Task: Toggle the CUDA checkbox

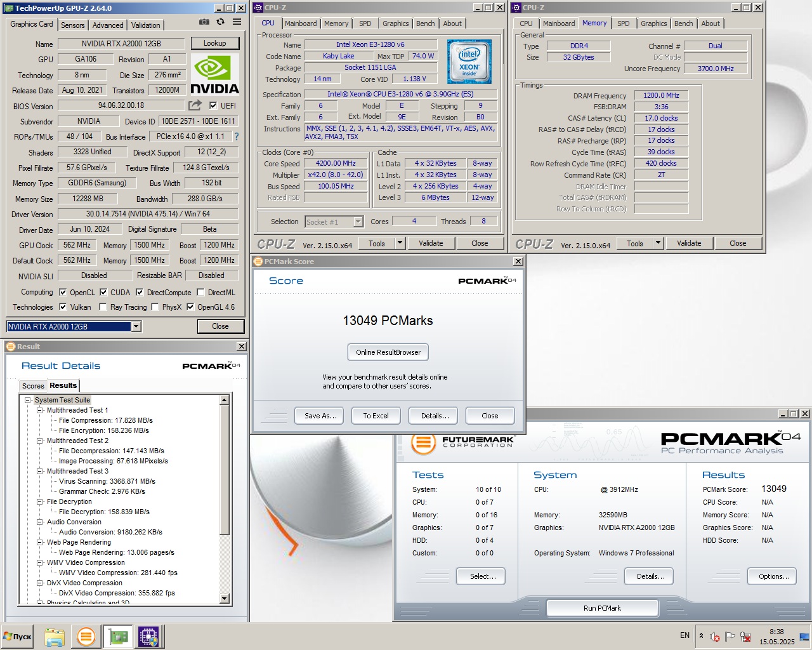Action: click(x=103, y=293)
